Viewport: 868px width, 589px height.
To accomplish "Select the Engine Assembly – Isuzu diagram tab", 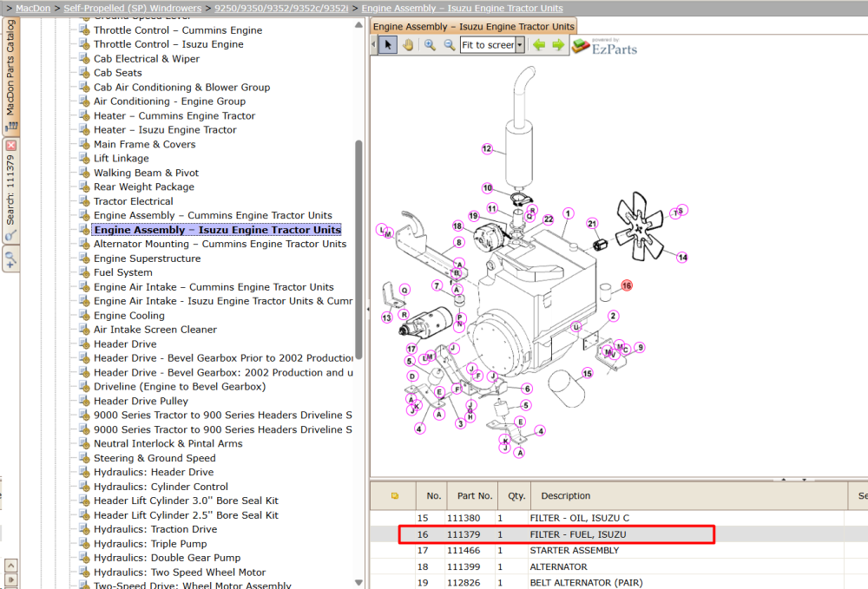I will 473,27.
